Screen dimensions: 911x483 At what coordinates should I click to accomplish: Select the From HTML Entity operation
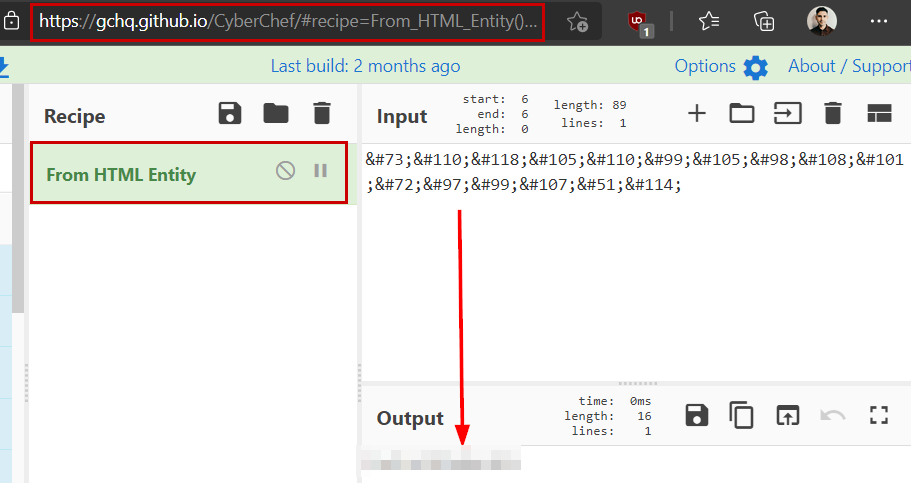pyautogui.click(x=189, y=173)
